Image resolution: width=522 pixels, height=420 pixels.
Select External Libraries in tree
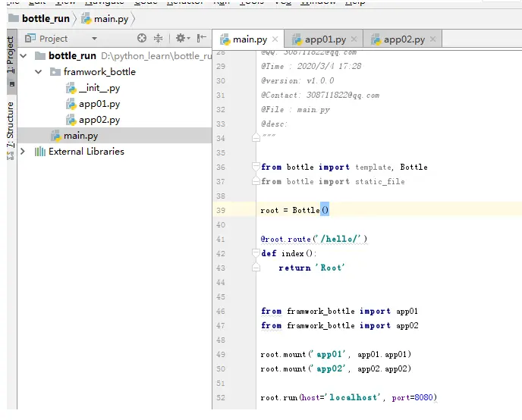pyautogui.click(x=79, y=152)
